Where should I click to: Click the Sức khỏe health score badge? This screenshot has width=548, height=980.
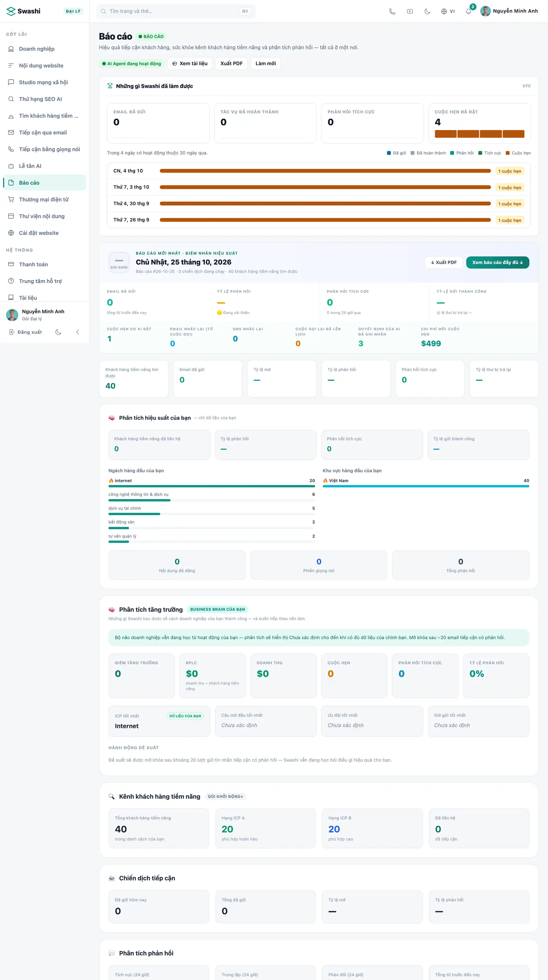click(x=119, y=262)
